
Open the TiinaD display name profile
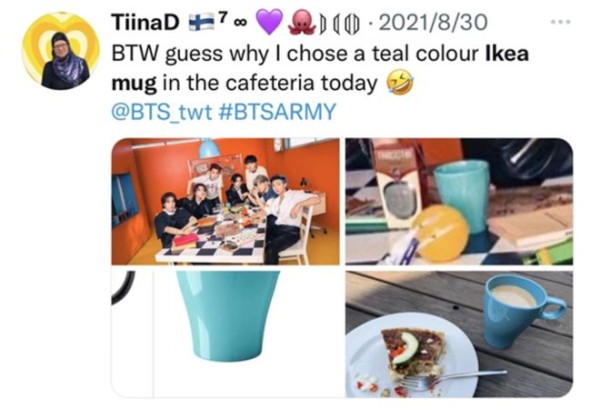(145, 22)
